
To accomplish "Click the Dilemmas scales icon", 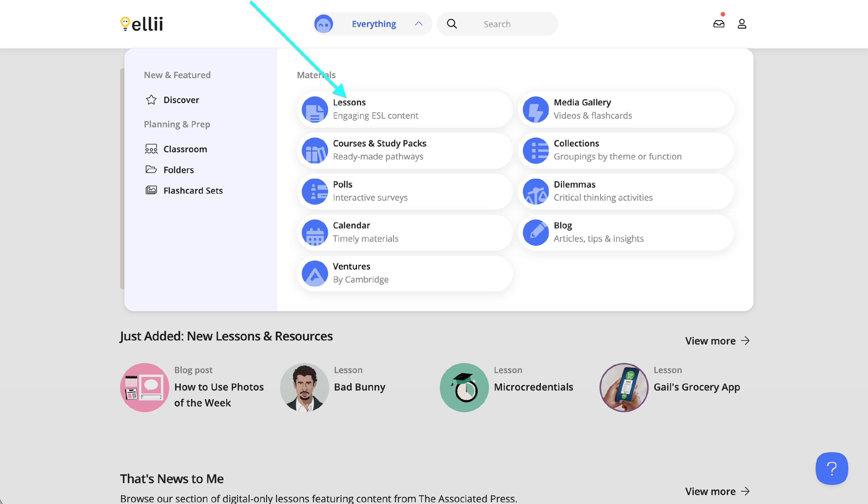I will point(535,191).
